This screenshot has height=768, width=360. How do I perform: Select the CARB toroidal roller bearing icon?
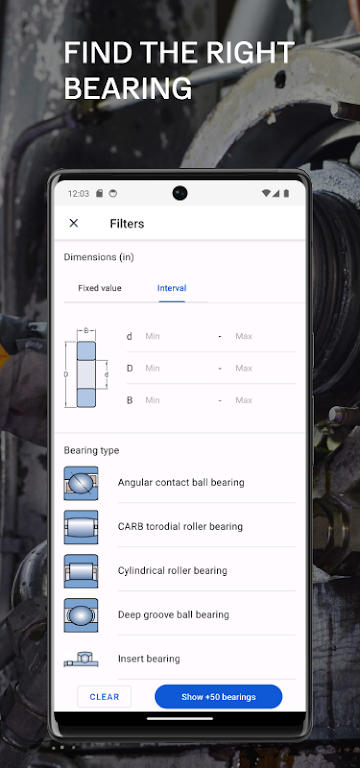click(81, 527)
